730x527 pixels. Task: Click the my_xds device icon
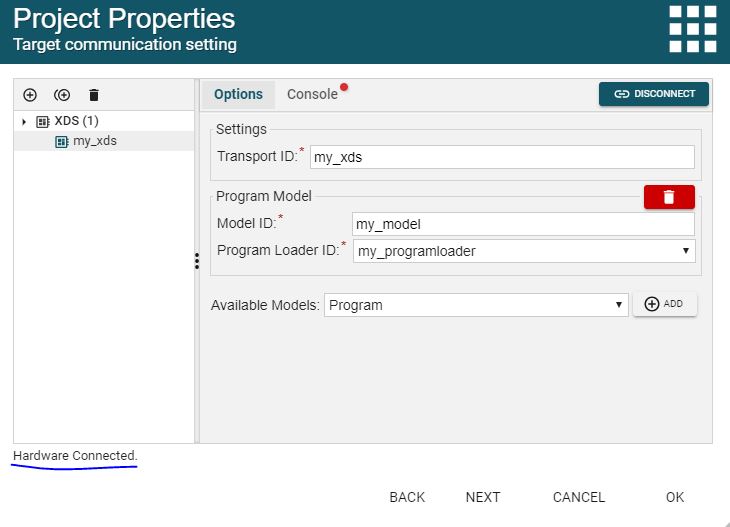click(x=61, y=141)
